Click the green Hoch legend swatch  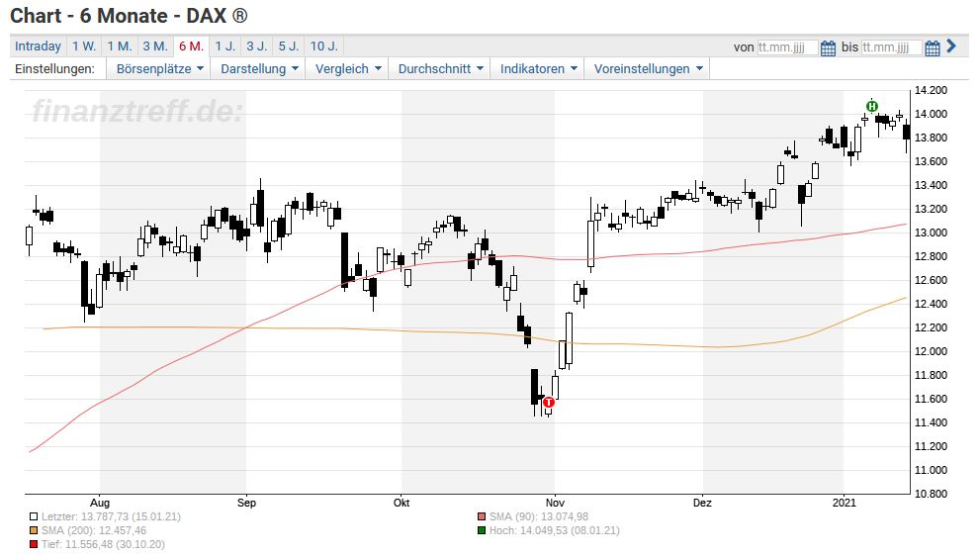(482, 530)
